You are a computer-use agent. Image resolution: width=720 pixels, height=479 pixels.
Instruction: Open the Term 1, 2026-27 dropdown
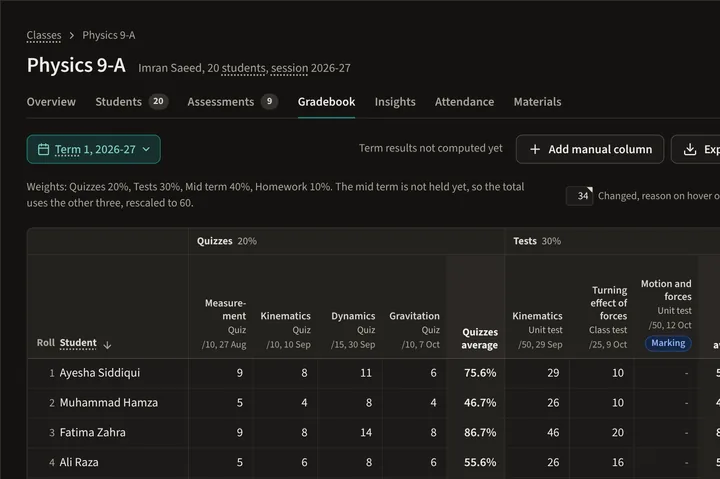click(94, 149)
